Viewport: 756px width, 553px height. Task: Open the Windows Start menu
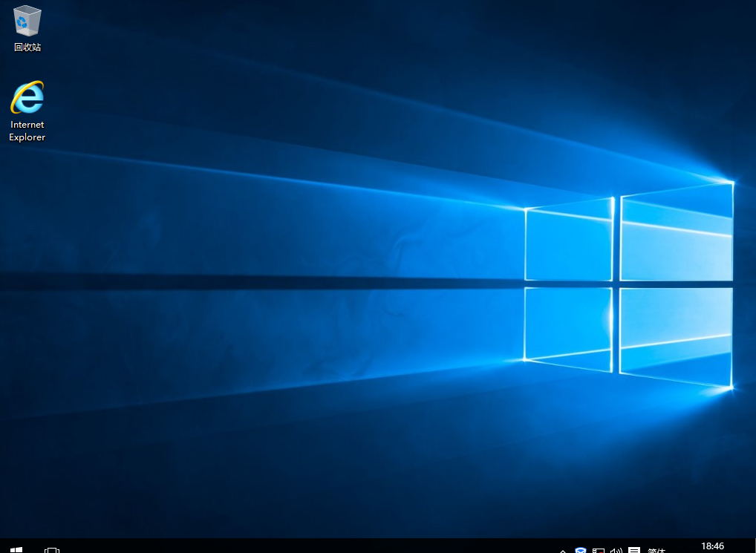(x=16, y=549)
